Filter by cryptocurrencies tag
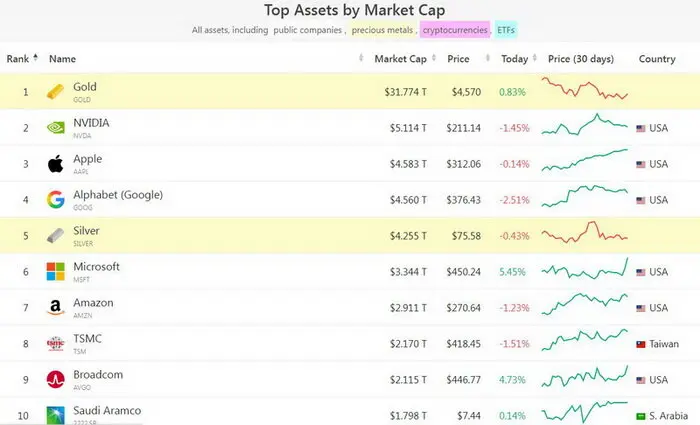 [x=455, y=30]
